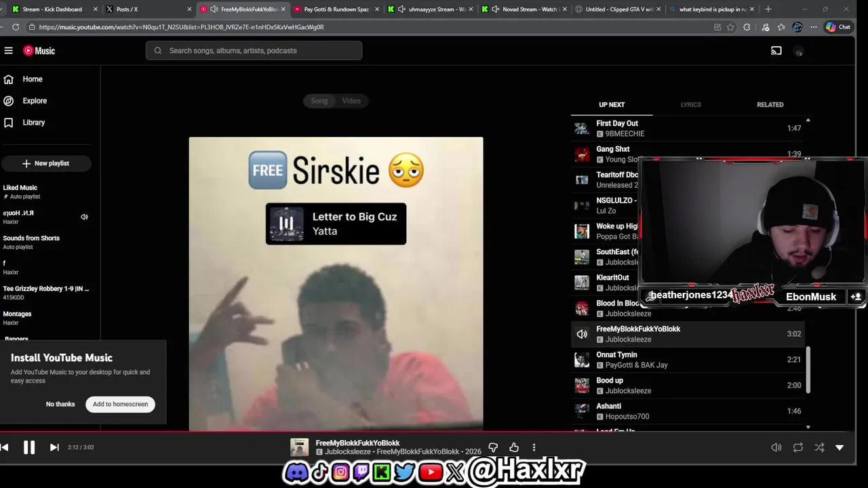Click the now-playing album thumbnail in player bar
Image resolution: width=868 pixels, height=488 pixels.
pyautogui.click(x=299, y=447)
